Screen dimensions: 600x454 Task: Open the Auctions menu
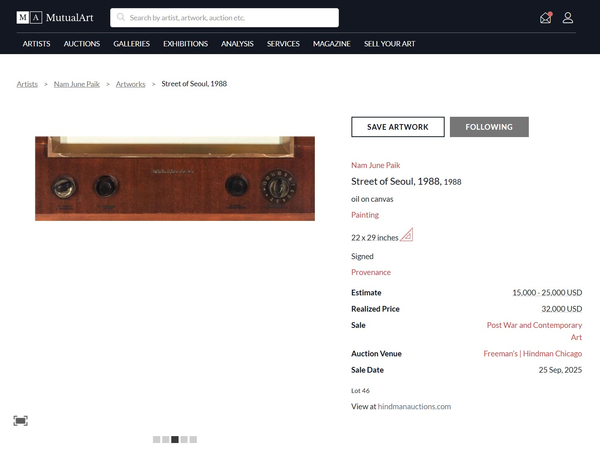pyautogui.click(x=82, y=44)
